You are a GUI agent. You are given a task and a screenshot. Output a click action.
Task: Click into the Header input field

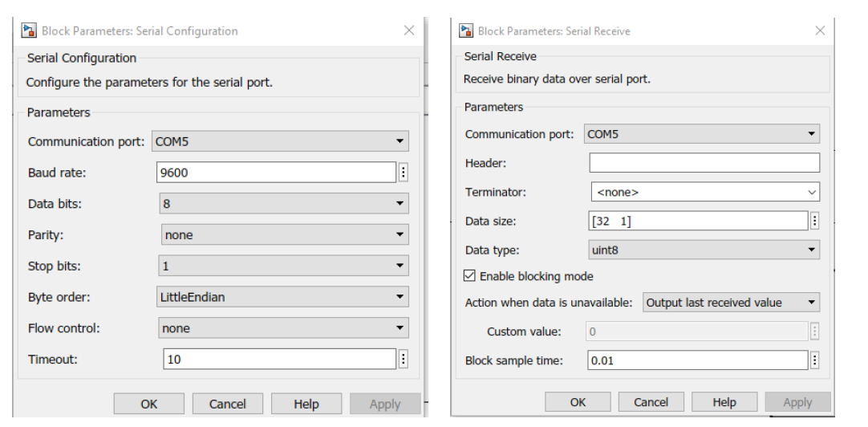point(704,163)
